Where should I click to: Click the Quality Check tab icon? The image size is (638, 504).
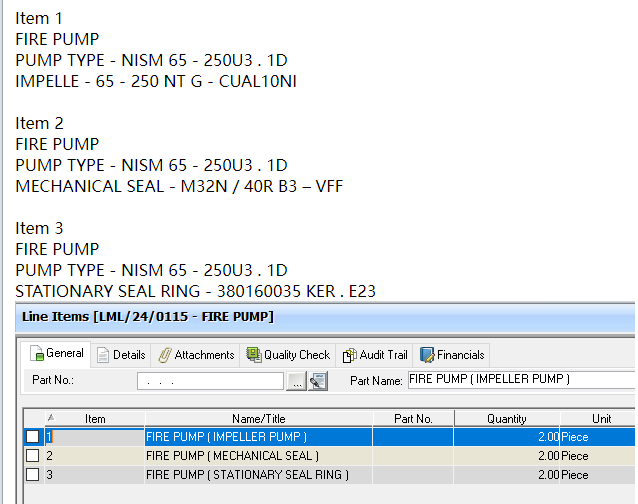tap(254, 355)
